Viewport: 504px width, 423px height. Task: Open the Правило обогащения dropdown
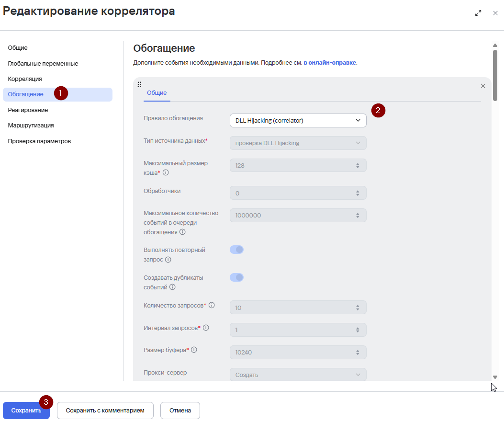[x=298, y=120]
